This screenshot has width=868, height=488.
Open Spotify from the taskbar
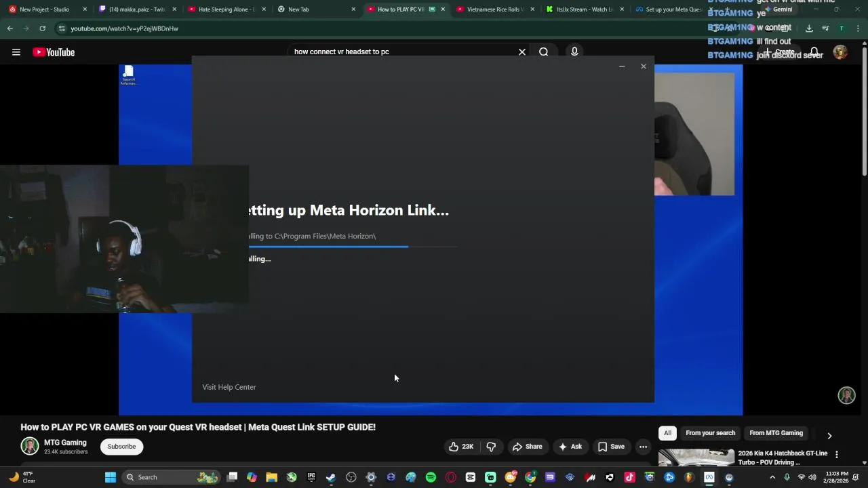(431, 477)
